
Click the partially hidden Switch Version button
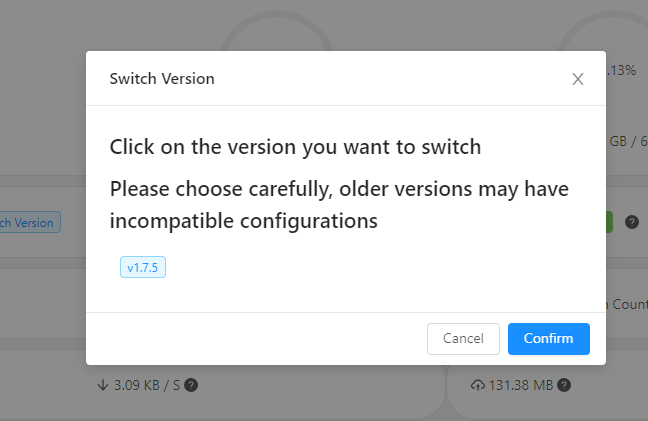pyautogui.click(x=30, y=222)
